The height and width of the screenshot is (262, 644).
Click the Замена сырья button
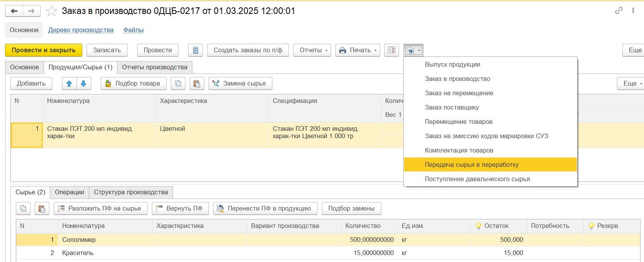240,84
